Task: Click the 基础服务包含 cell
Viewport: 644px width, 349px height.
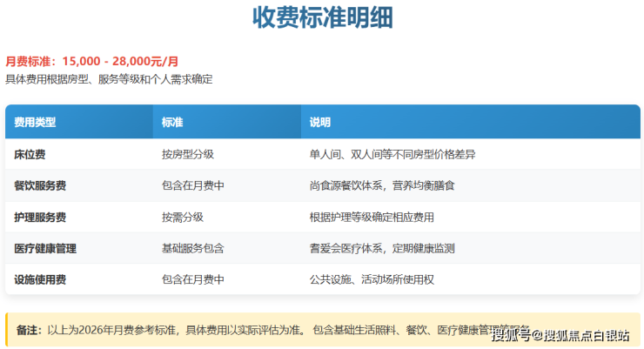Action: pyautogui.click(x=193, y=248)
